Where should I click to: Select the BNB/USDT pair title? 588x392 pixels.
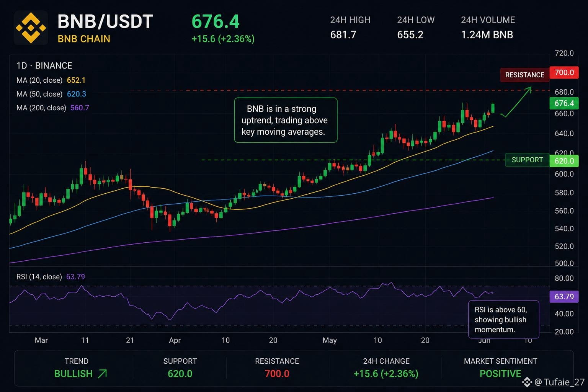105,21
